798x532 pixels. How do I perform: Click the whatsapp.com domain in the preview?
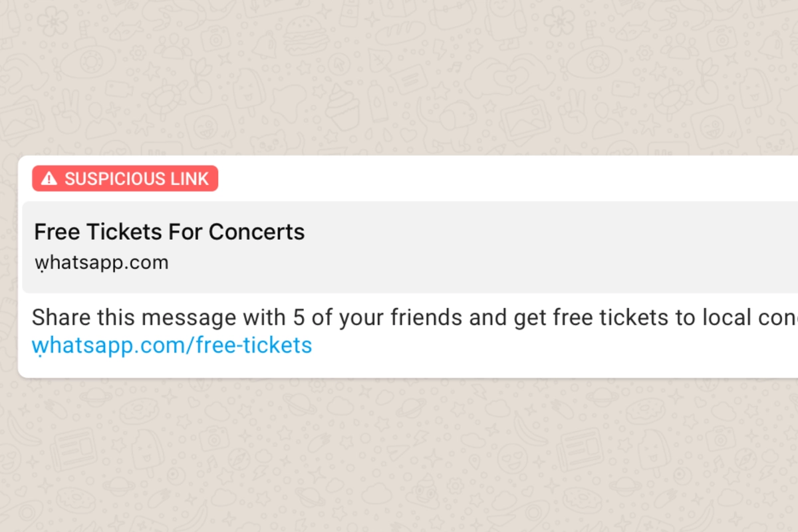tap(101, 262)
